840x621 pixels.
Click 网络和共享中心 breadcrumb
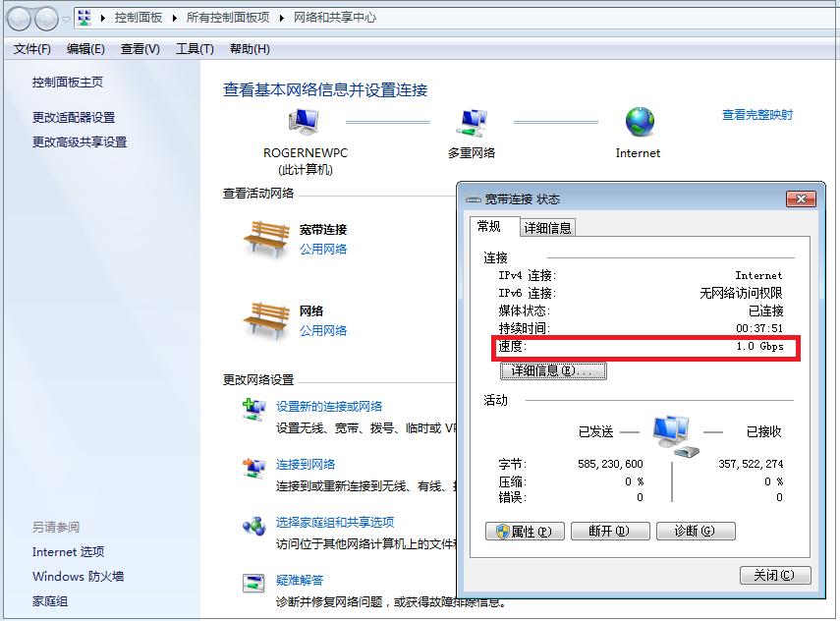click(335, 18)
